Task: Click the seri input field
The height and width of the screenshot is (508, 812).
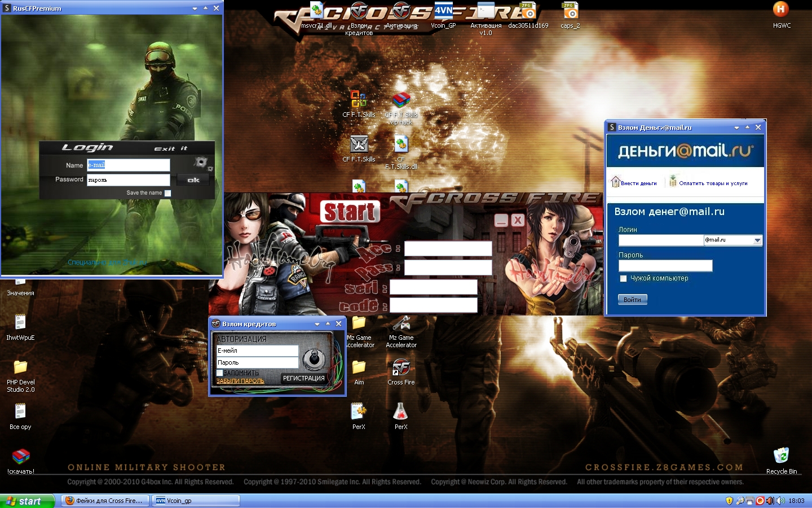Action: [434, 287]
